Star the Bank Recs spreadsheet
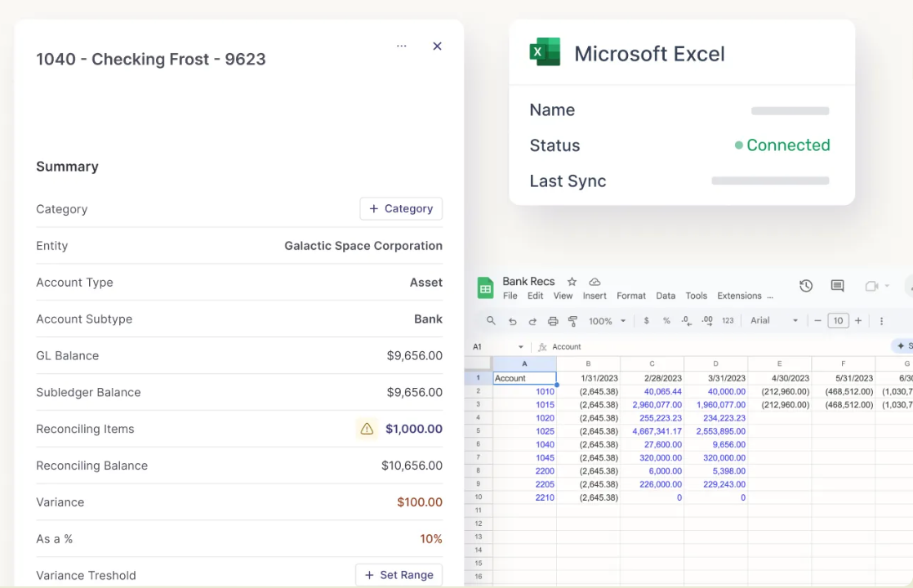 click(572, 282)
